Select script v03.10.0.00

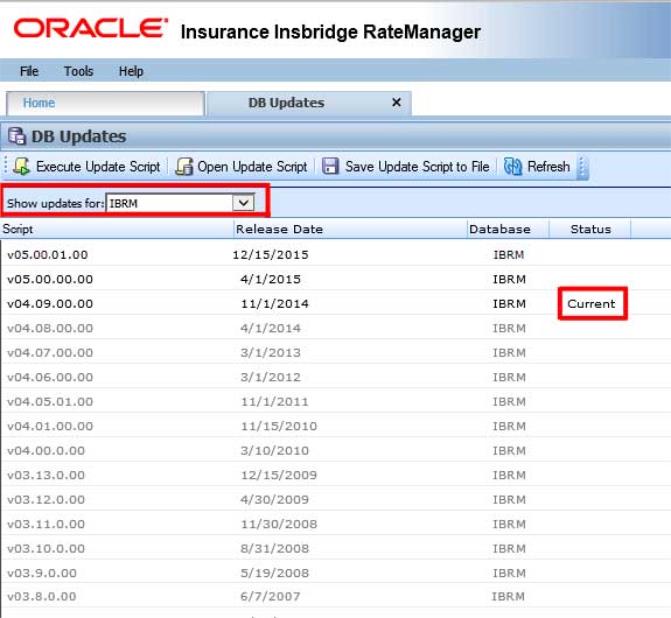tap(46, 548)
